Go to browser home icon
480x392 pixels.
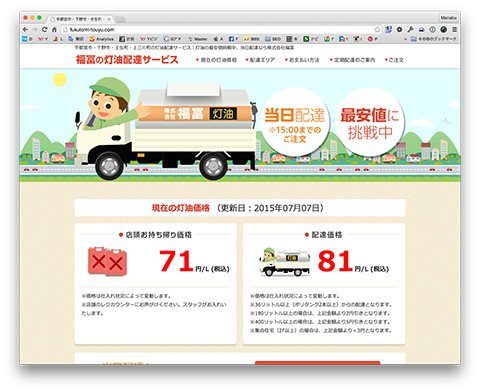pos(54,30)
